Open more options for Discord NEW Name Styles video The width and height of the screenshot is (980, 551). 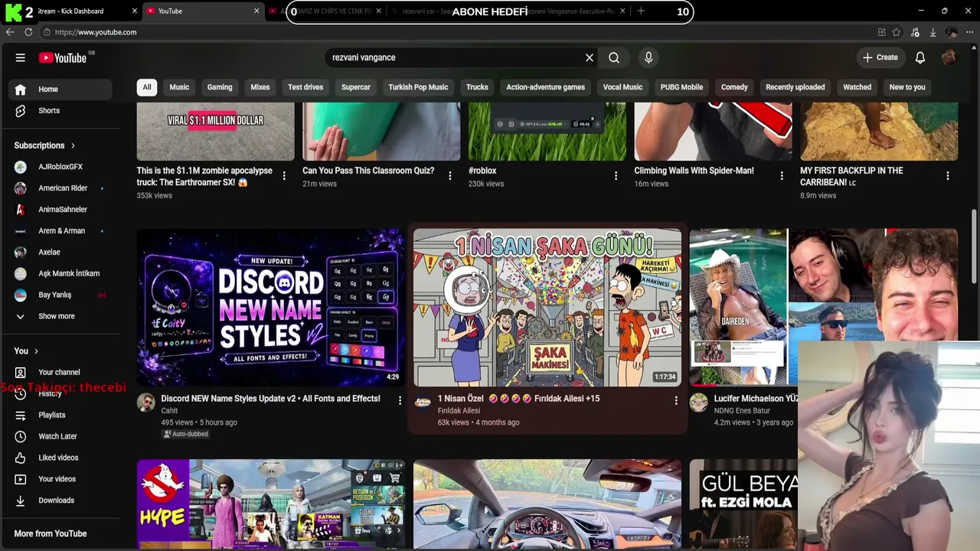pos(400,400)
